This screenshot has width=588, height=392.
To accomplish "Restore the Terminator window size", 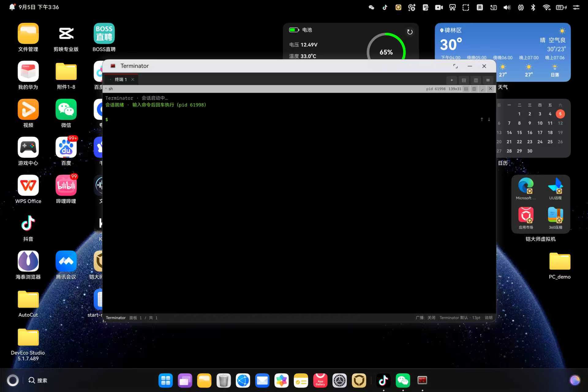I will tap(455, 66).
